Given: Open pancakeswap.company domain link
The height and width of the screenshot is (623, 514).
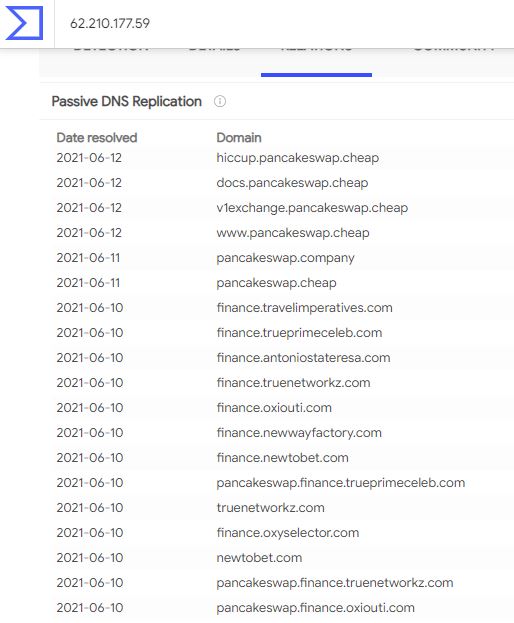Looking at the screenshot, I should point(285,258).
